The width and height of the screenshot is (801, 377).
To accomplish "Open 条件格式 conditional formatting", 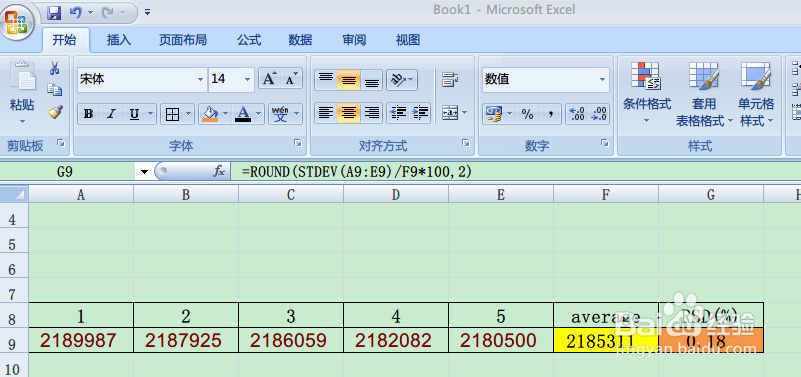I will (646, 94).
